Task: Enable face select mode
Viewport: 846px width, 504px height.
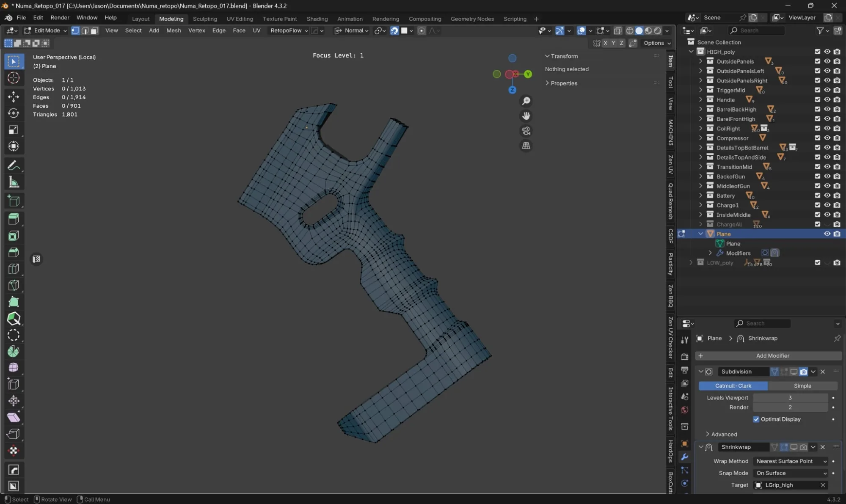Action: (94, 30)
